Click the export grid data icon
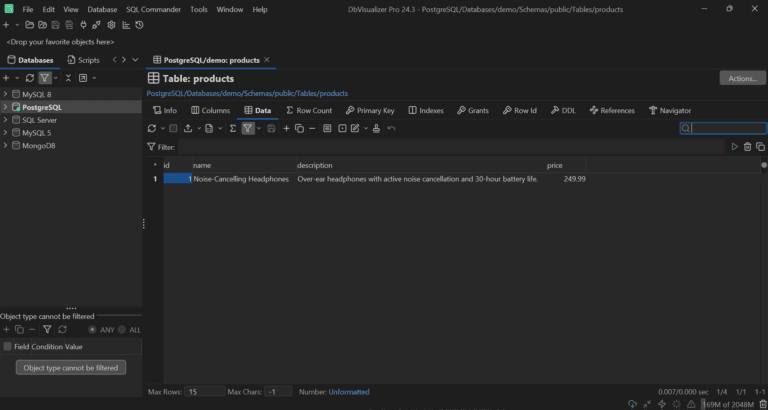The width and height of the screenshot is (768, 410). [188, 128]
